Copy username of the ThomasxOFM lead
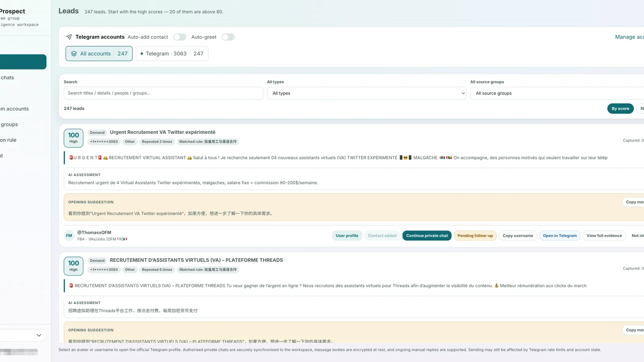Viewport: 644px width, 362px height. click(x=518, y=236)
